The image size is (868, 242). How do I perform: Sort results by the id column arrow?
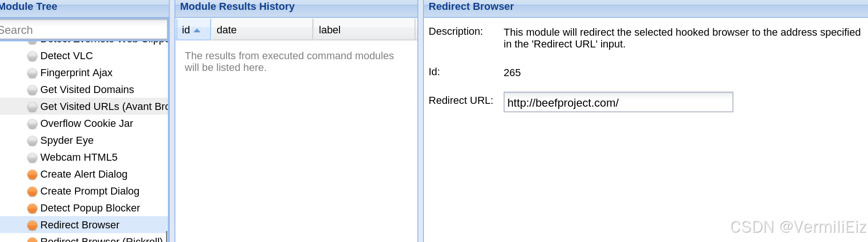tap(197, 31)
